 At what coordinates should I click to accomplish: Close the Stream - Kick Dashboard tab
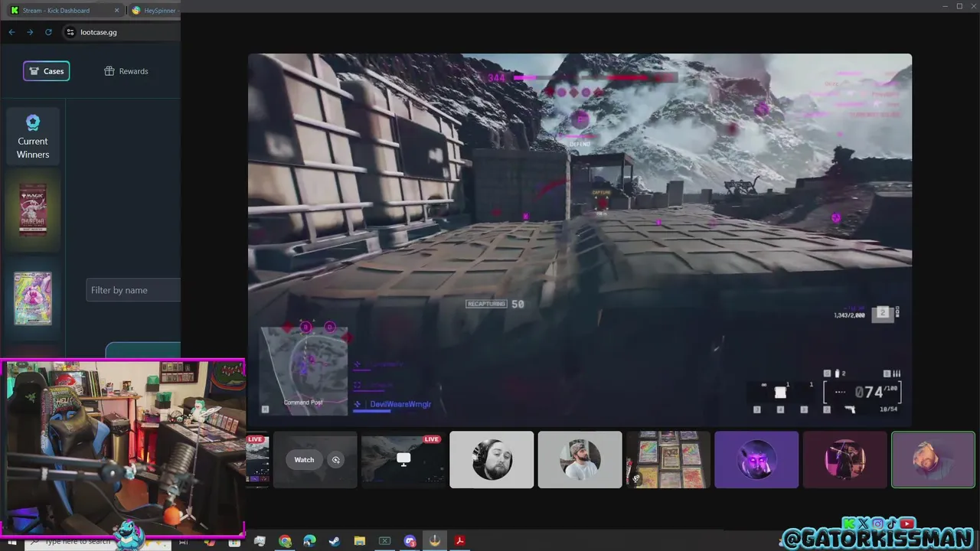(117, 10)
